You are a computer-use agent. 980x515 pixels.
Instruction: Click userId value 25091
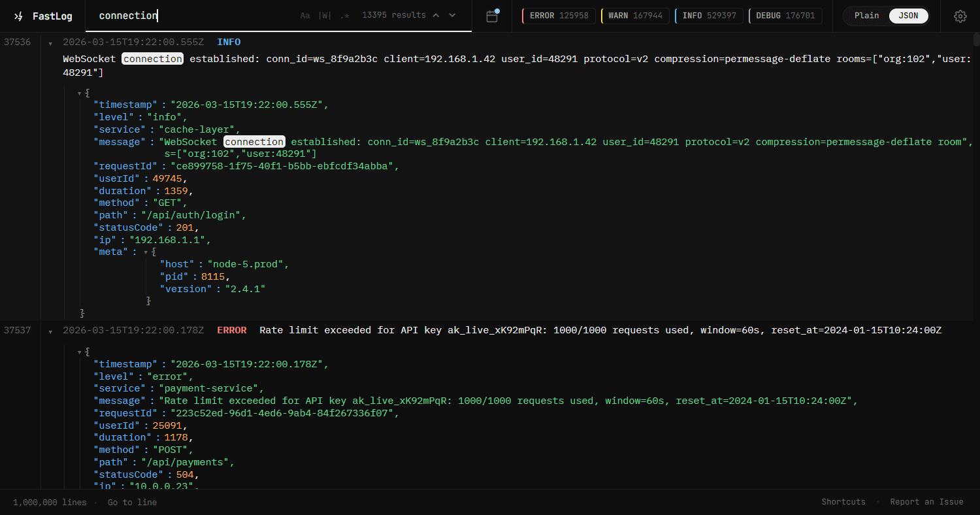(x=168, y=425)
